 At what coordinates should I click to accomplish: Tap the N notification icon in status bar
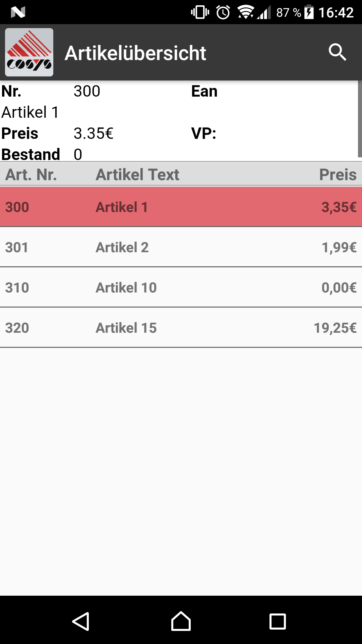[18, 12]
